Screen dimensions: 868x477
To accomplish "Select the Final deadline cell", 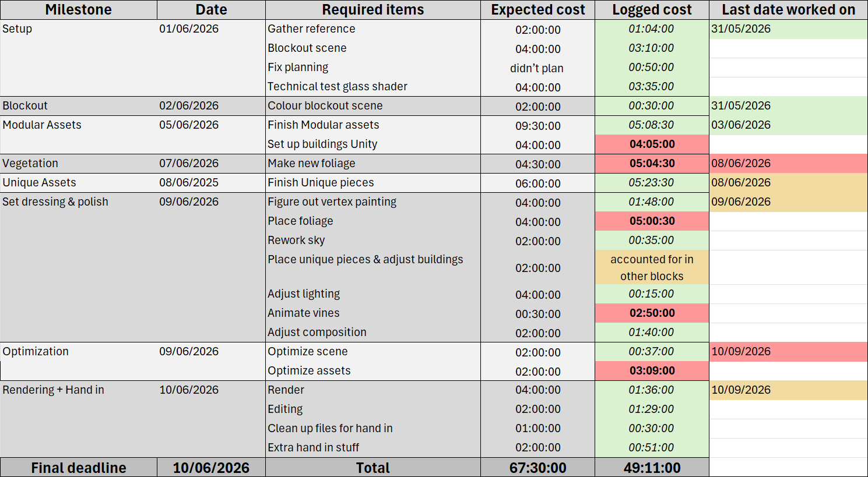I will (x=79, y=468).
